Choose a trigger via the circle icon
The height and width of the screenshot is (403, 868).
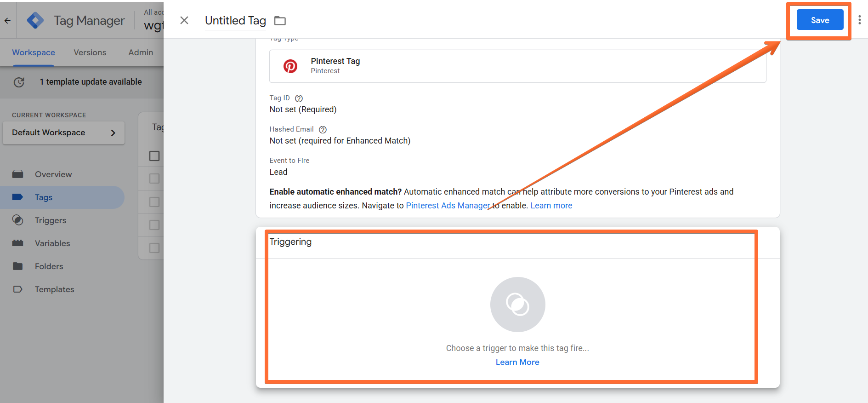(x=517, y=305)
